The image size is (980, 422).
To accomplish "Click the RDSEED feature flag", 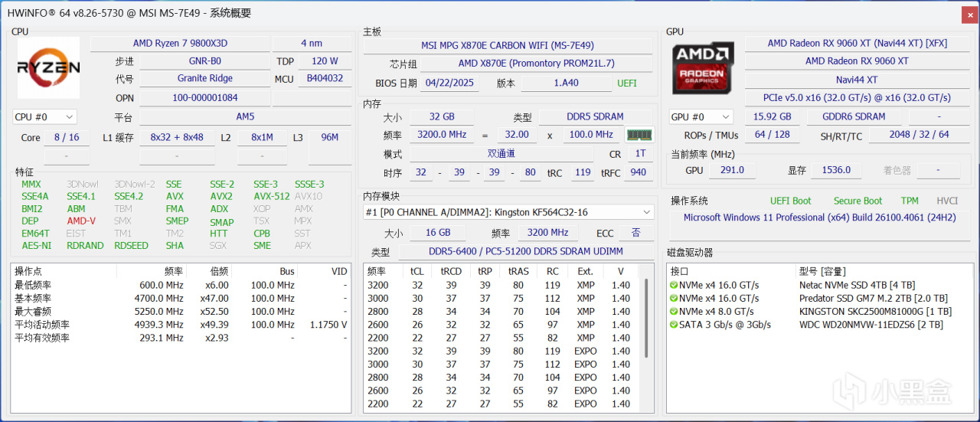I will [131, 246].
